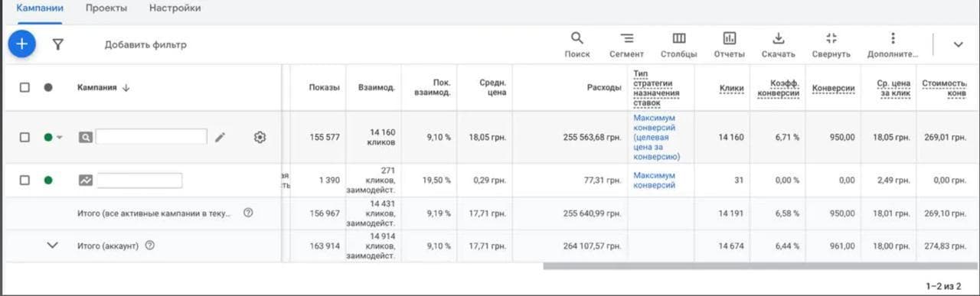Click Конверсии column header
Image resolution: width=980 pixels, height=296 pixels.
click(x=833, y=88)
